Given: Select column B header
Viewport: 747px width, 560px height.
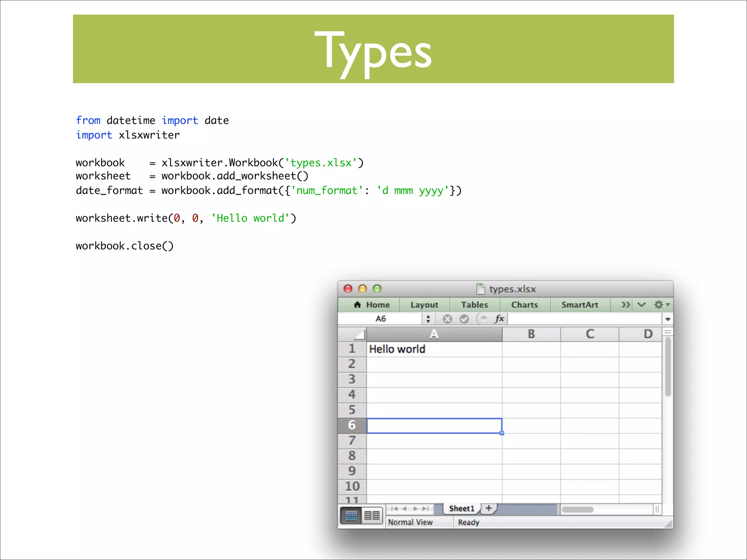Looking at the screenshot, I should pyautogui.click(x=531, y=334).
